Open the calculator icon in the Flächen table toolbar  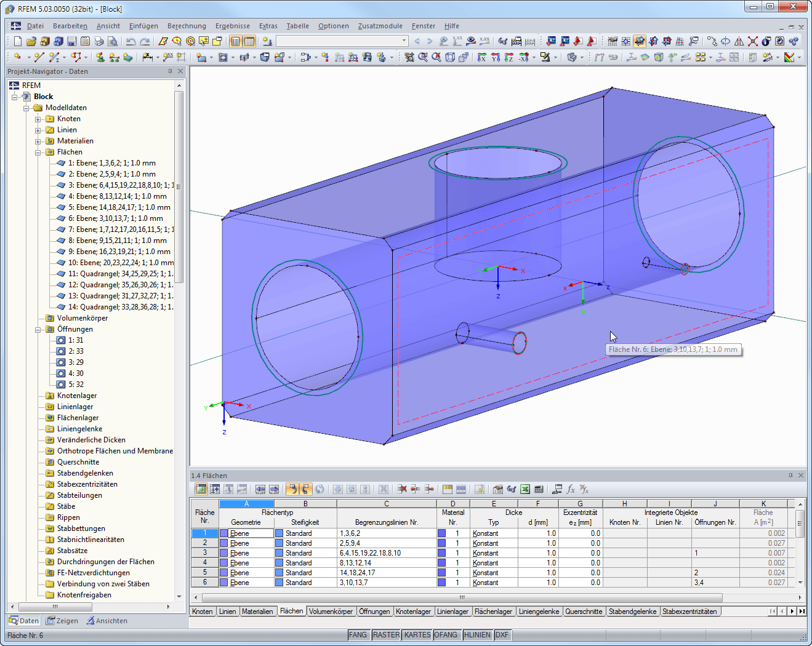[539, 490]
